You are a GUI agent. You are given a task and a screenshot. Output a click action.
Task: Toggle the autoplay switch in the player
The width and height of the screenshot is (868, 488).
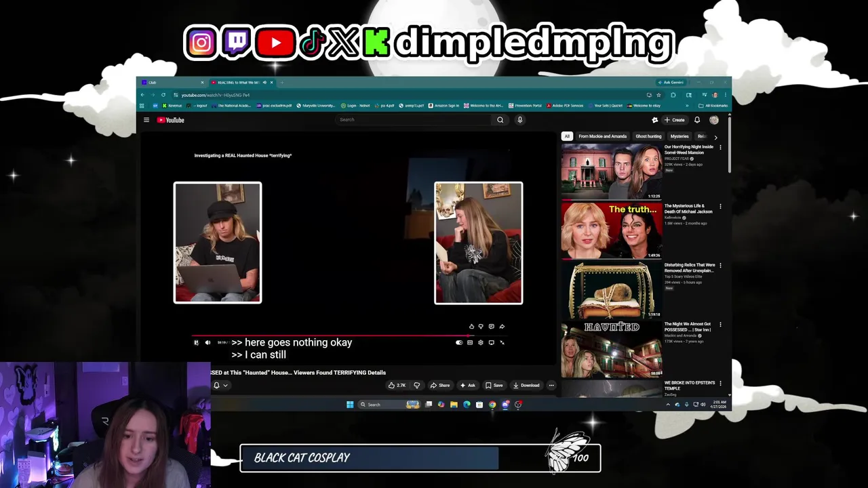click(x=459, y=343)
